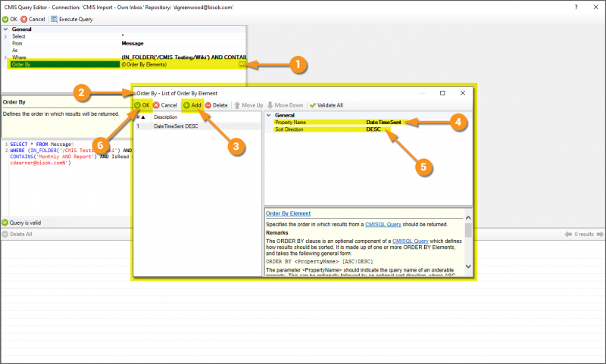Select the As property row
The height and width of the screenshot is (364, 606).
(x=127, y=50)
